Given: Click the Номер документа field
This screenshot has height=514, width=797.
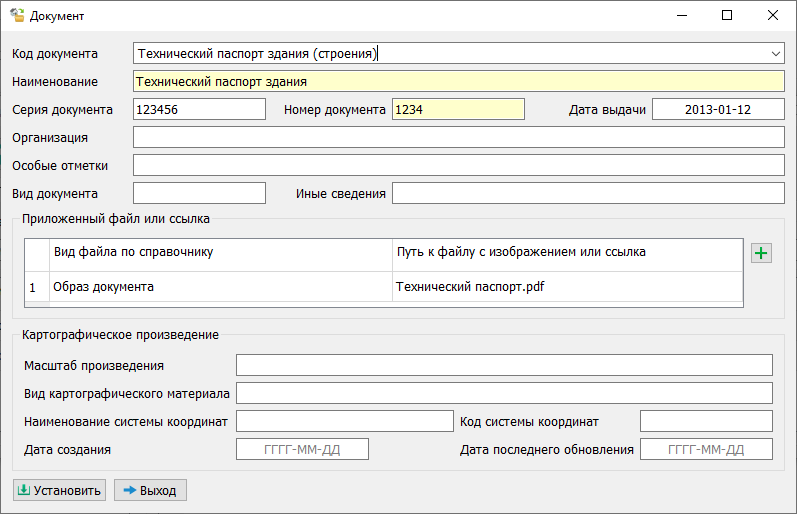Looking at the screenshot, I should (x=457, y=110).
